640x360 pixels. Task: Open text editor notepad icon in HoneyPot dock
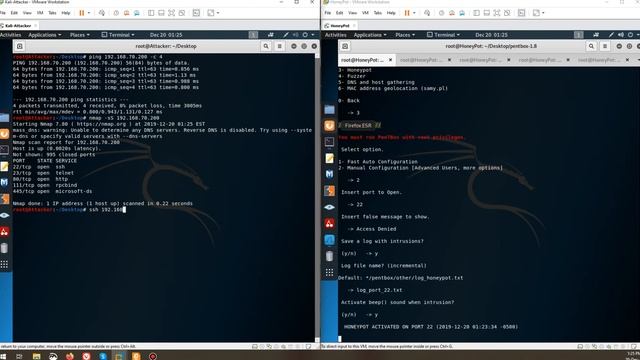click(329, 158)
